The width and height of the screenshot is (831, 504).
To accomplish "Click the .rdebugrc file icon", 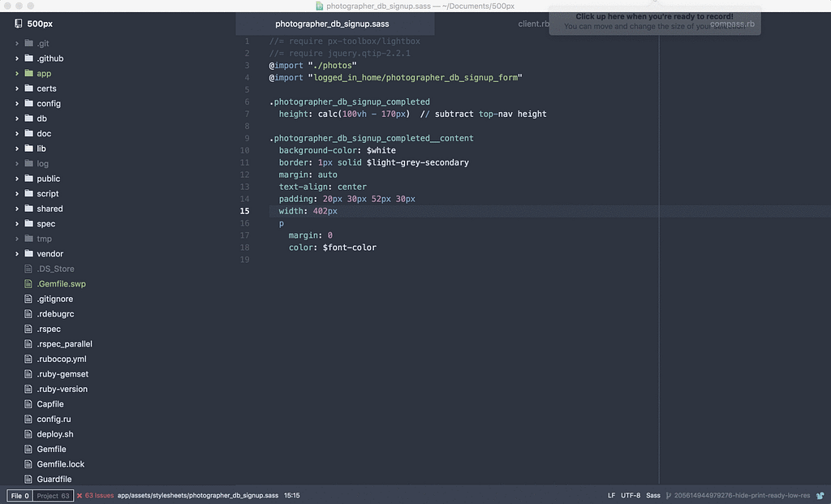I will 28,314.
